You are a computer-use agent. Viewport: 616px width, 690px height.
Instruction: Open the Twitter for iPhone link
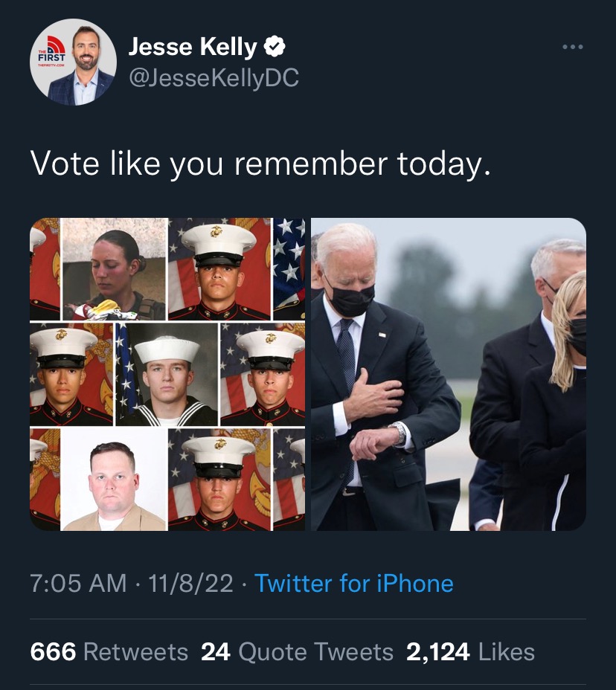pyautogui.click(x=355, y=584)
